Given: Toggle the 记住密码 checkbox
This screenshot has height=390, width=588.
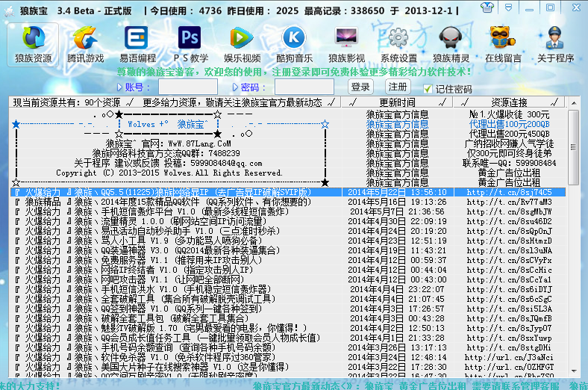Looking at the screenshot, I should (x=428, y=89).
